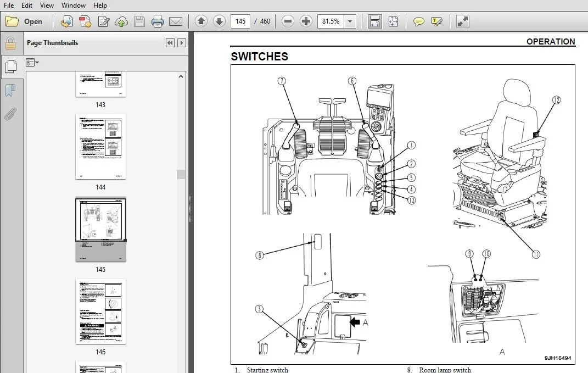Click the Read mode expand icon
Image resolution: width=588 pixels, height=373 pixels.
pyautogui.click(x=462, y=21)
